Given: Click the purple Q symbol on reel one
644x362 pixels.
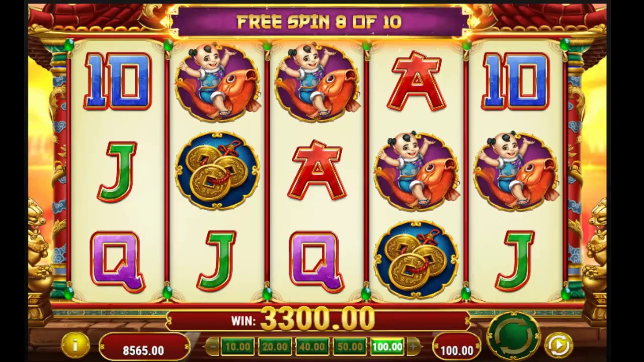Looking at the screenshot, I should (118, 261).
